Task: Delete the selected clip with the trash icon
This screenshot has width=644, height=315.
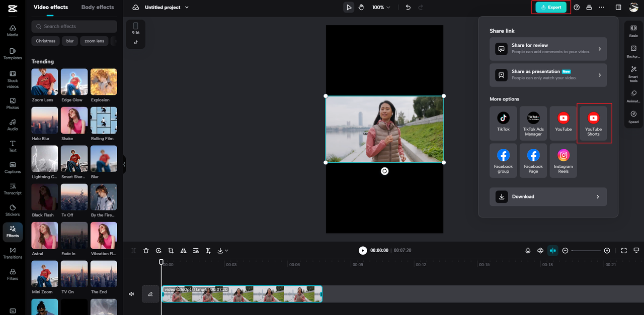Action: pos(146,250)
